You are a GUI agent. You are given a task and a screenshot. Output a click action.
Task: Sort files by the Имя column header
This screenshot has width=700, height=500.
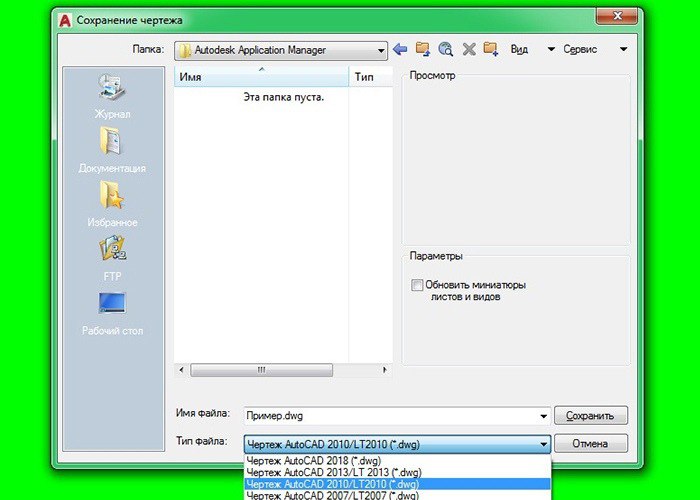(261, 77)
